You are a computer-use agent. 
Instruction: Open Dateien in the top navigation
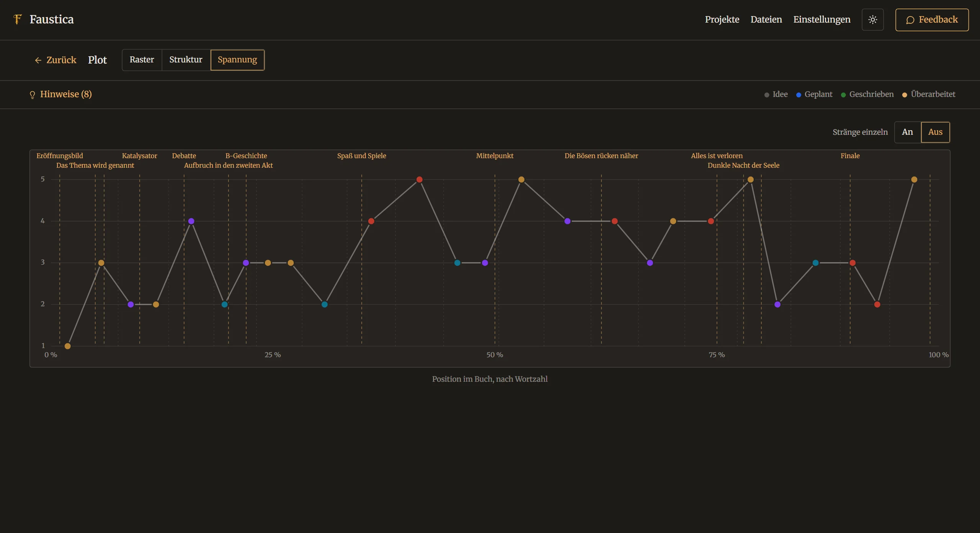(766, 20)
